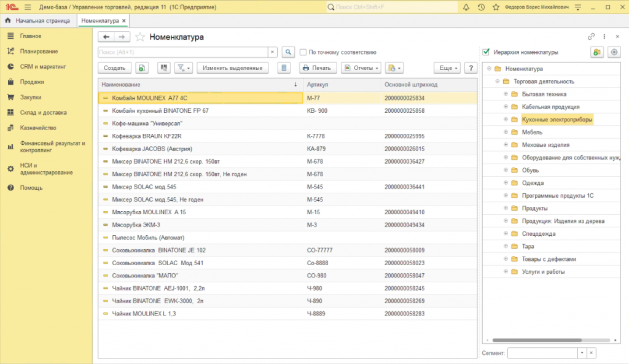Focus the global Поиск Ctrl+Shift+F field

pos(391,7)
